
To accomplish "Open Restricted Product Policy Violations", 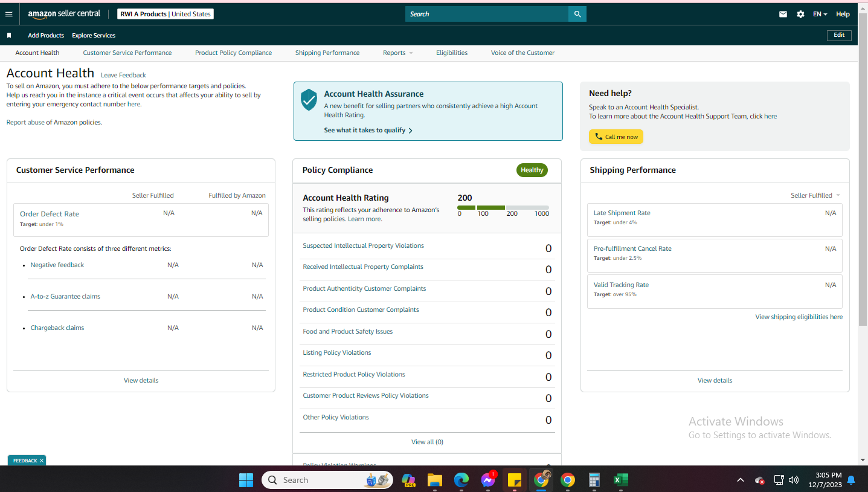I will (354, 374).
